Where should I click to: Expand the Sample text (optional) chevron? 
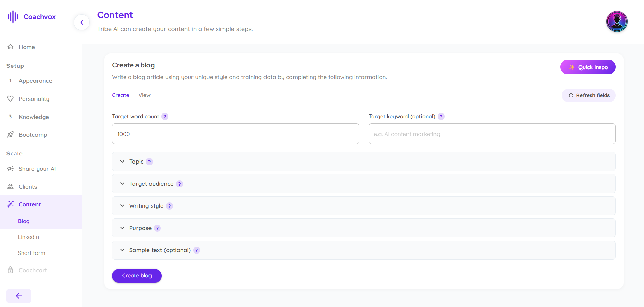[122, 250]
